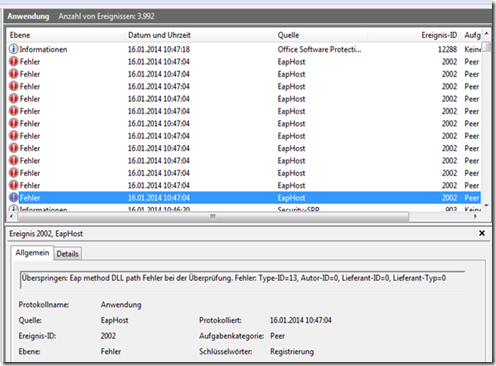Click the Überspringen: Eap method DLL path message box
Viewport: 496px width, 366px height.
242,279
